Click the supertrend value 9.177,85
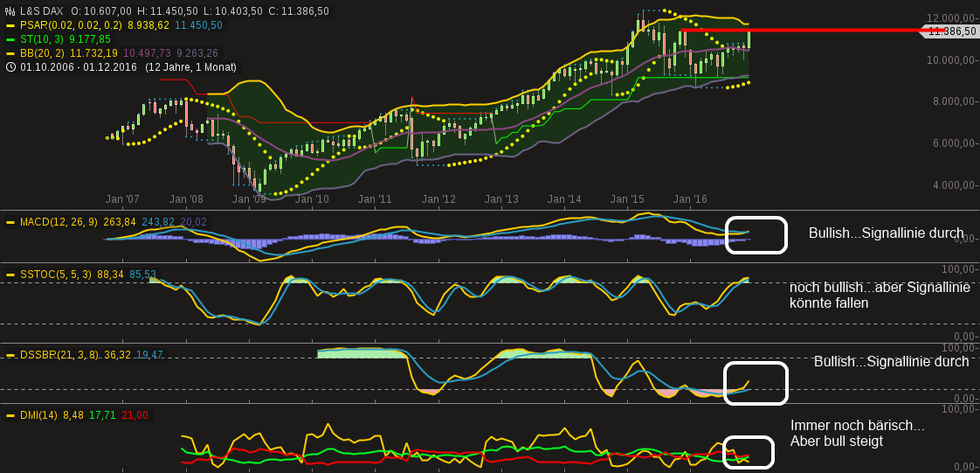This screenshot has width=980, height=473. 90,39
